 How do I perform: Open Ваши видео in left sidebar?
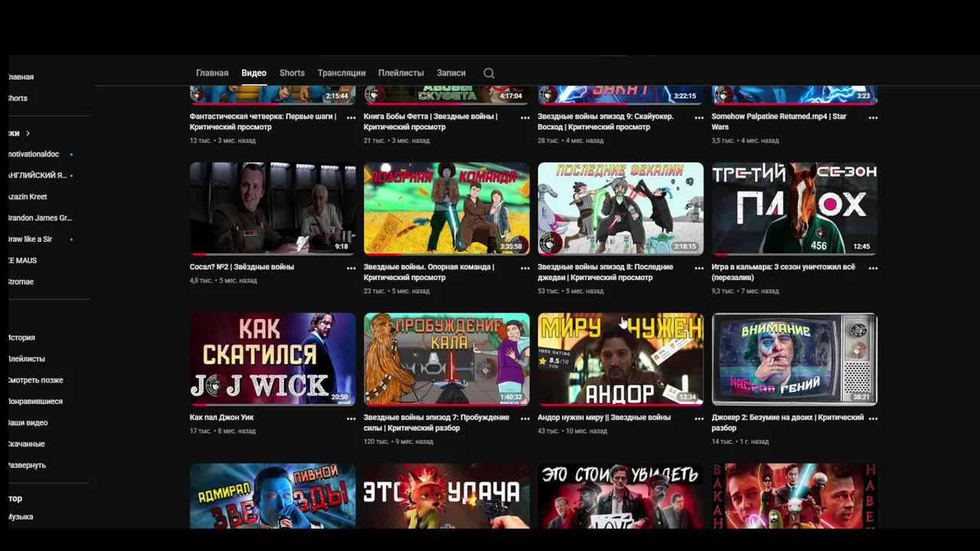28,423
